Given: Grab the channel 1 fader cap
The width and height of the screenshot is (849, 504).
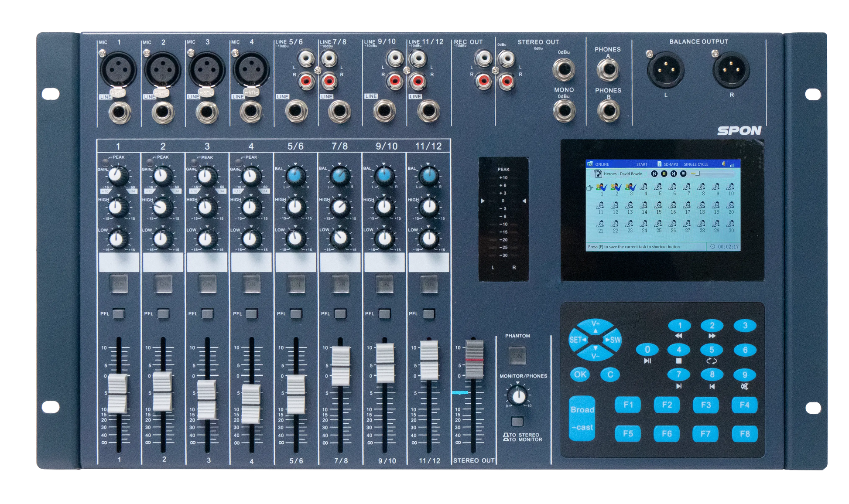Looking at the screenshot, I should pyautogui.click(x=117, y=394).
